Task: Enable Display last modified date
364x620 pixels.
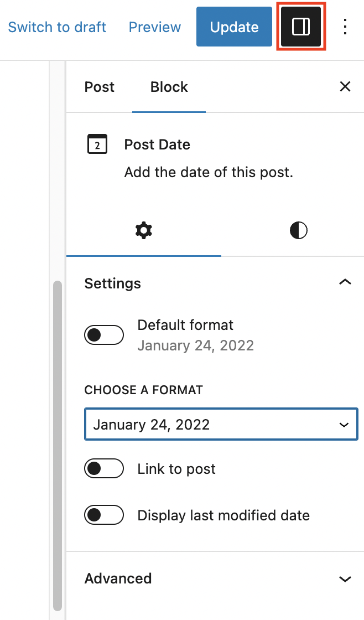Action: point(104,515)
